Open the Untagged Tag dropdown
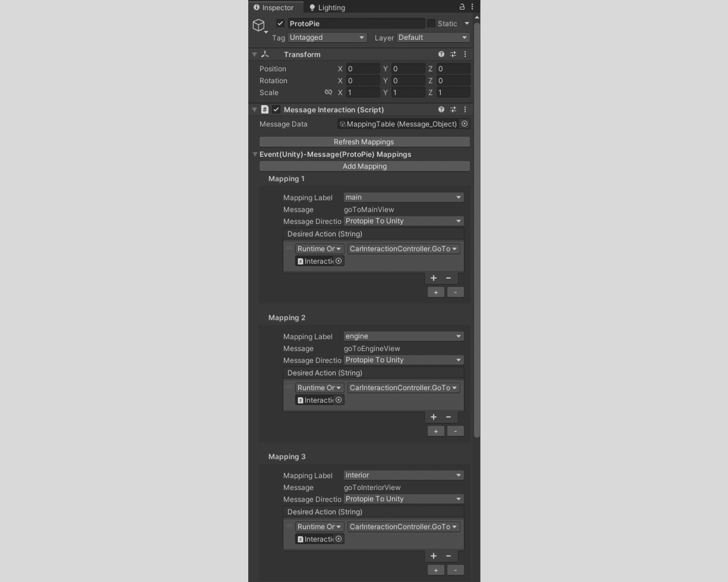The image size is (728, 582). tap(327, 37)
